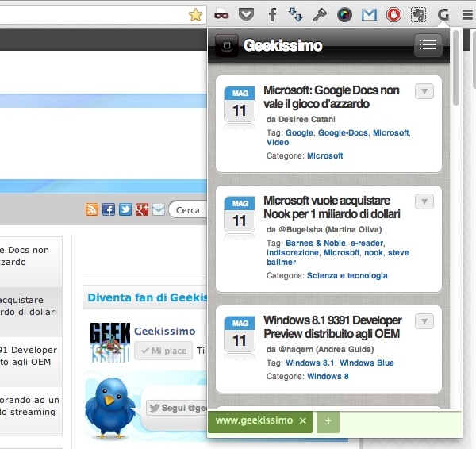Click the e-reader tag link
The width and height of the screenshot is (476, 449).
pyautogui.click(x=367, y=243)
